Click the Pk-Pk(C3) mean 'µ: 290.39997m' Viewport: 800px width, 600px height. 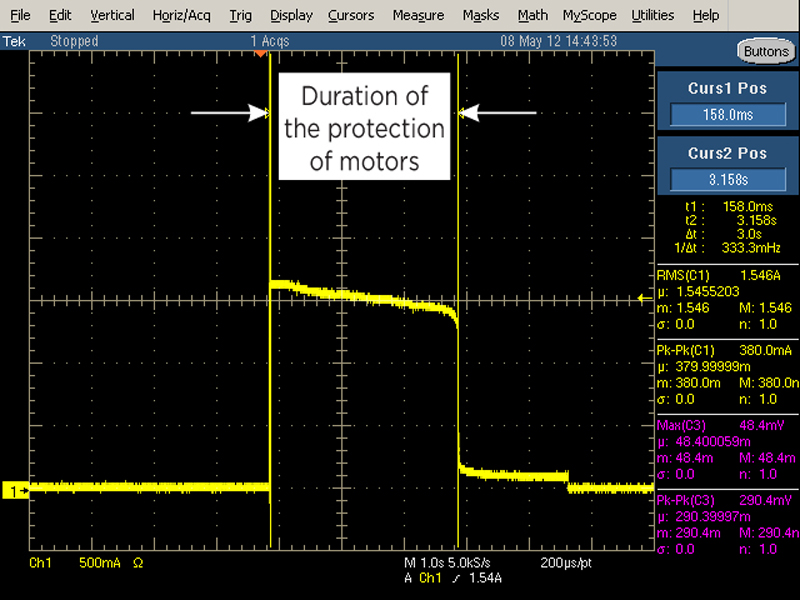click(704, 516)
